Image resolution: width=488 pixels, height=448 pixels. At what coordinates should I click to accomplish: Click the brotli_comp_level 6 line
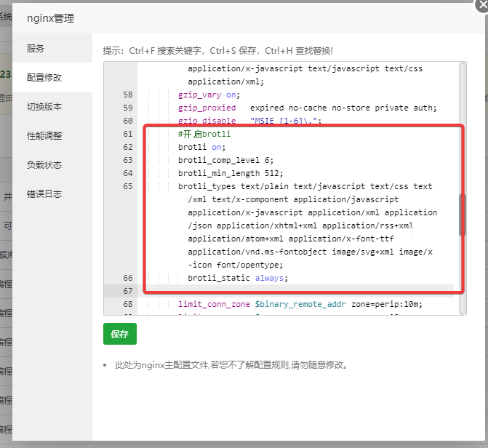point(225,160)
